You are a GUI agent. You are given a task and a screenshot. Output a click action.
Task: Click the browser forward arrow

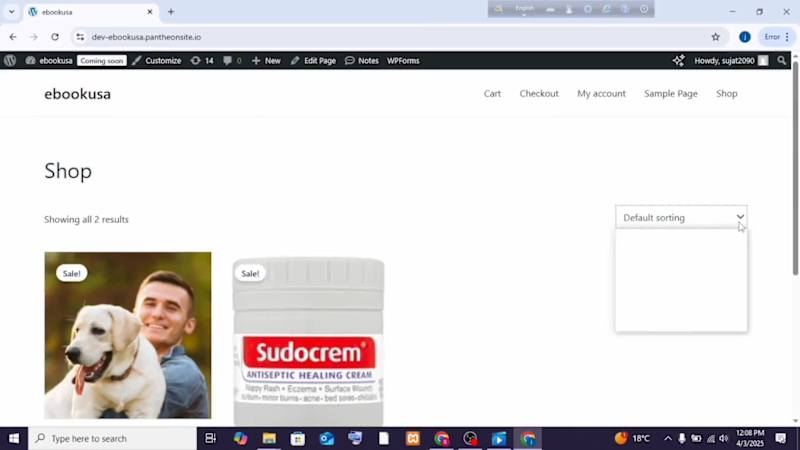click(34, 37)
